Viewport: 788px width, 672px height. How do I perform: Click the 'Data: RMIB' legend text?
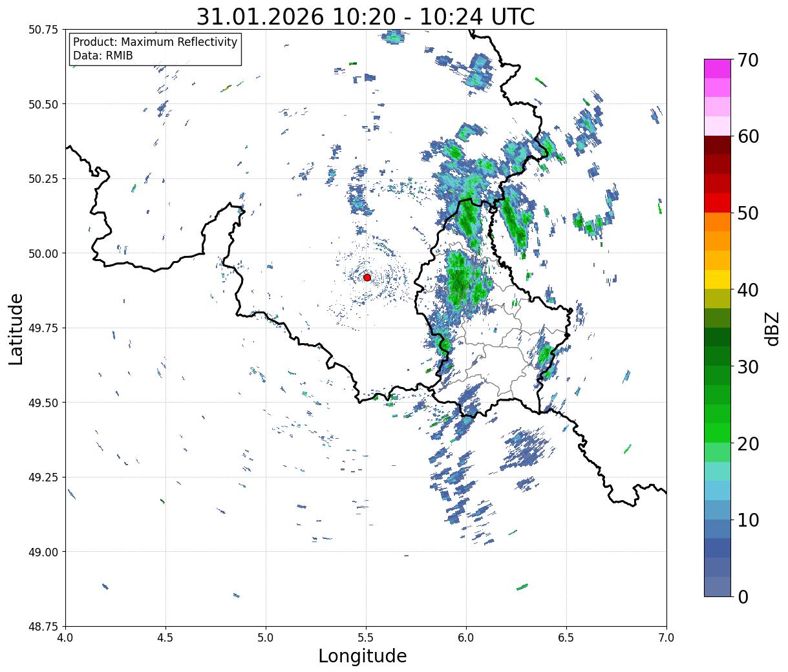click(x=103, y=56)
